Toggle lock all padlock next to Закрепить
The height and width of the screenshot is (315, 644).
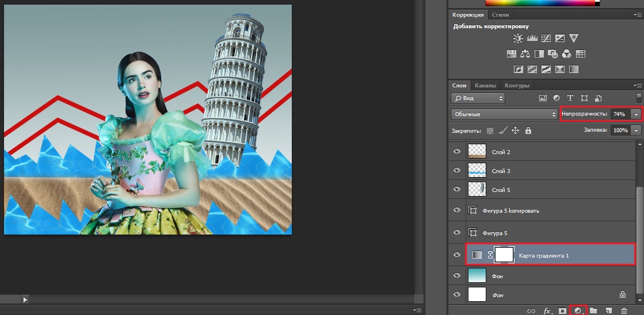528,131
